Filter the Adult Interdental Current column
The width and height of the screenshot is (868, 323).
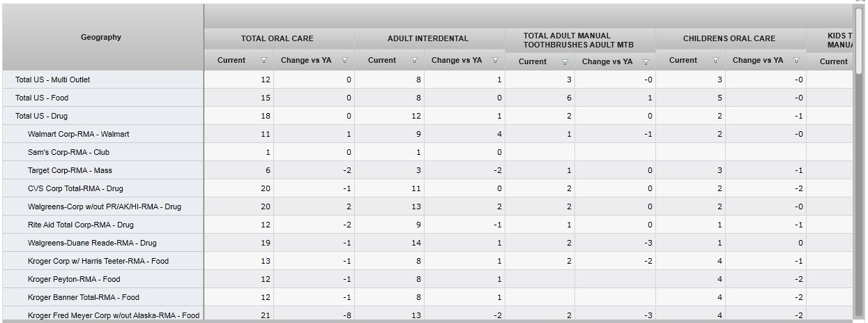[x=414, y=61]
